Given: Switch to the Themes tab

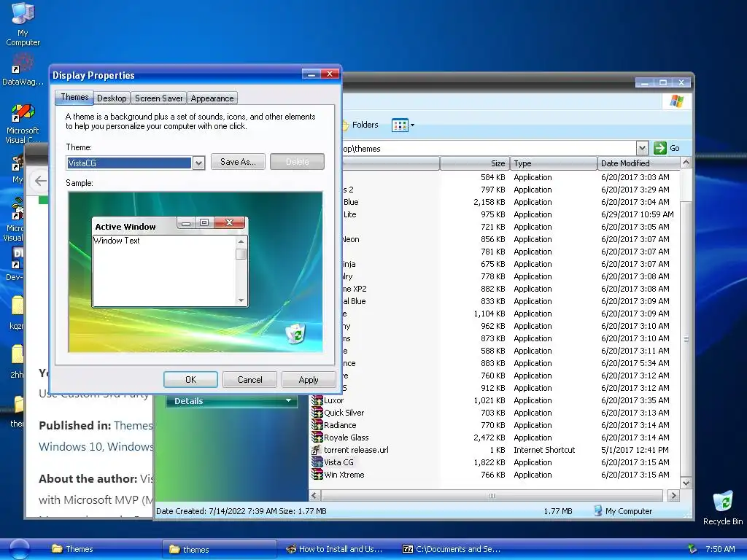Looking at the screenshot, I should pyautogui.click(x=74, y=97).
